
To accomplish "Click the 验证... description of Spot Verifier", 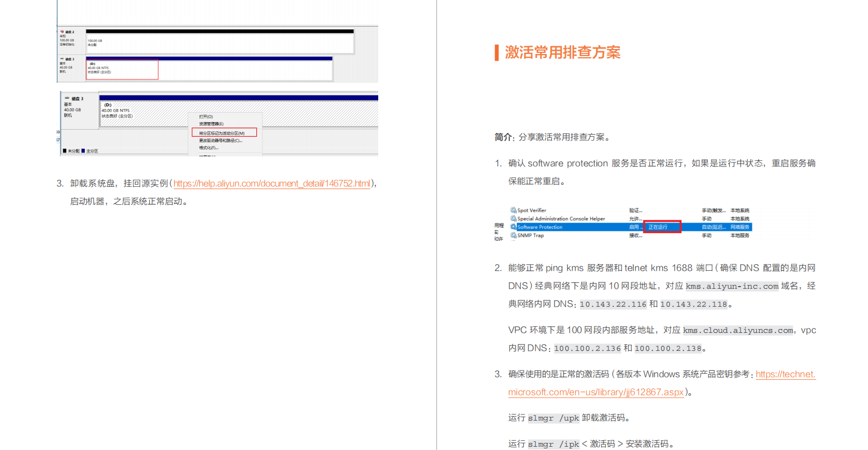I will [636, 210].
